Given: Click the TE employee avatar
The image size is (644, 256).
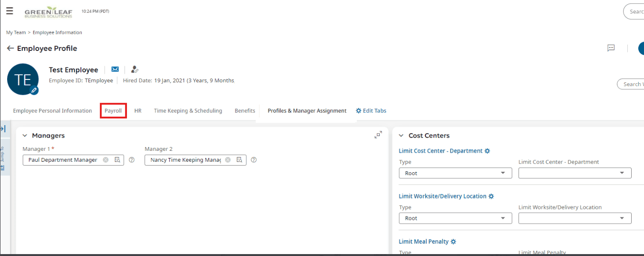Looking at the screenshot, I should click(23, 79).
